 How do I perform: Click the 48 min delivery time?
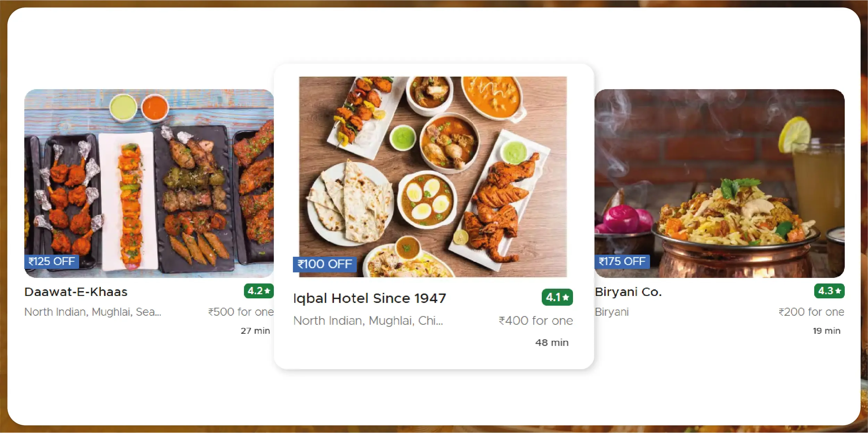[x=551, y=343]
